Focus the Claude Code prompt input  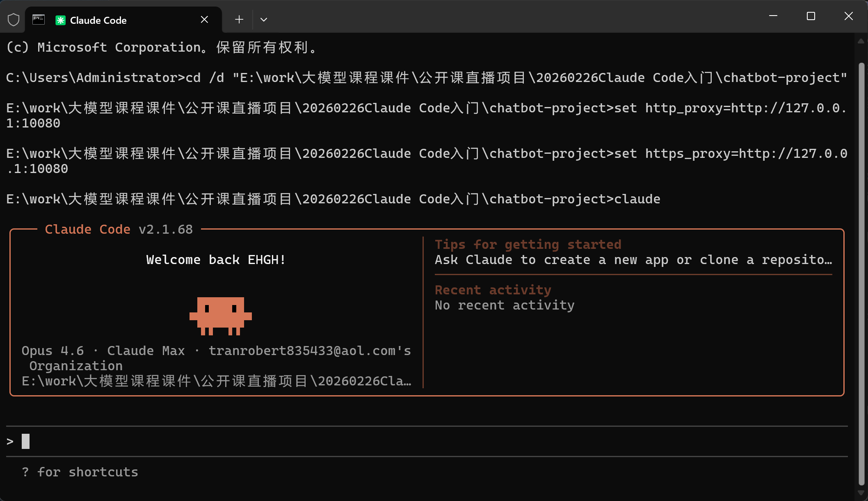point(427,442)
